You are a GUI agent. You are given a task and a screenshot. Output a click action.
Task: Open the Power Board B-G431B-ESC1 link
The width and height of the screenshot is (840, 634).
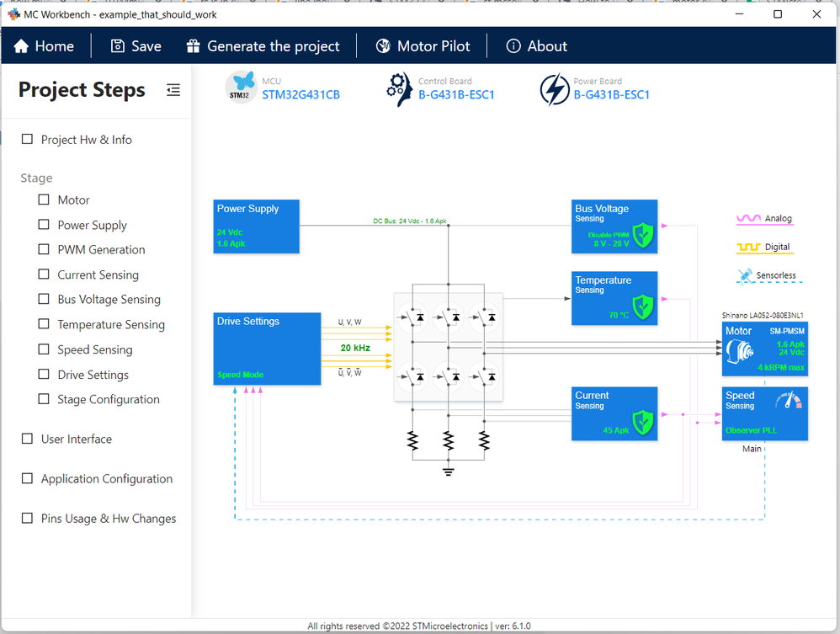(611, 95)
